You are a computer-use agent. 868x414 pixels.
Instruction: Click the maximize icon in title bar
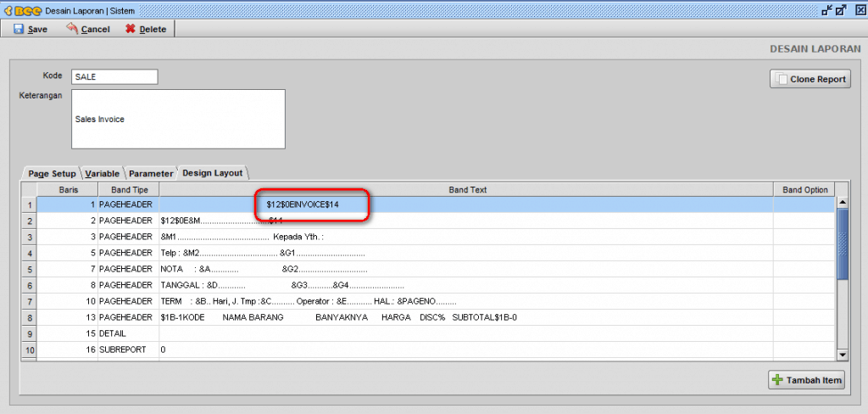pyautogui.click(x=841, y=10)
